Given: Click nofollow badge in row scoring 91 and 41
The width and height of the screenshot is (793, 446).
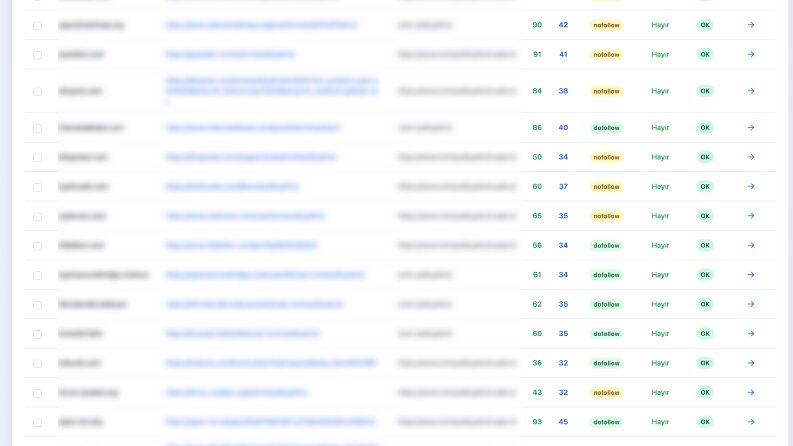Looking at the screenshot, I should click(606, 54).
